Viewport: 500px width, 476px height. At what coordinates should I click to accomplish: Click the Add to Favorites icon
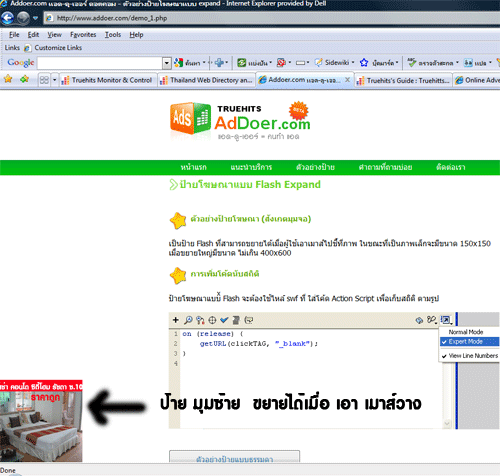tap(24, 79)
